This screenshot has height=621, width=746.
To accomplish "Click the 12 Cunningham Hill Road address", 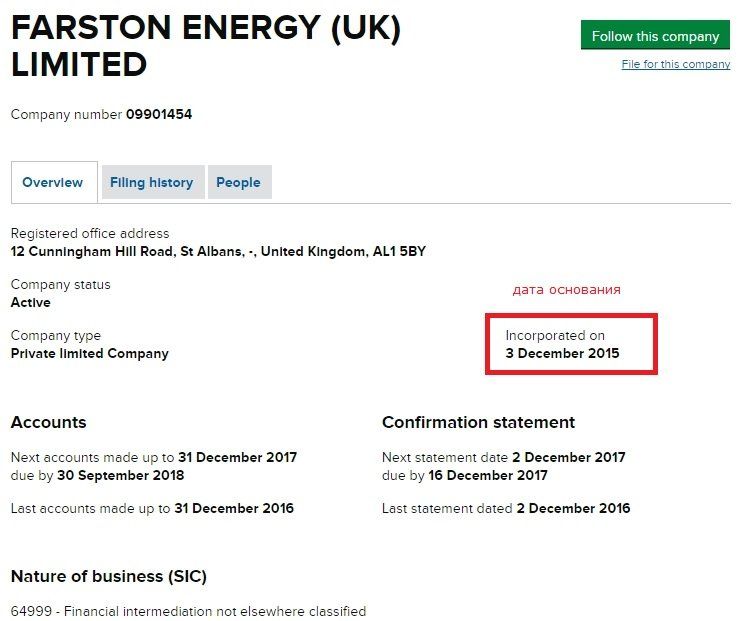I will click(218, 251).
